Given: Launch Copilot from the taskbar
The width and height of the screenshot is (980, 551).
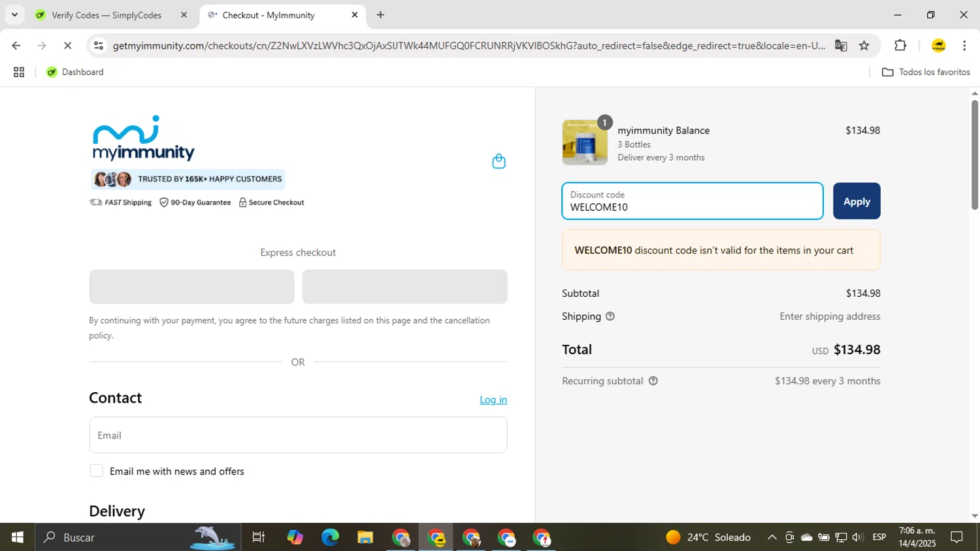Looking at the screenshot, I should click(295, 537).
